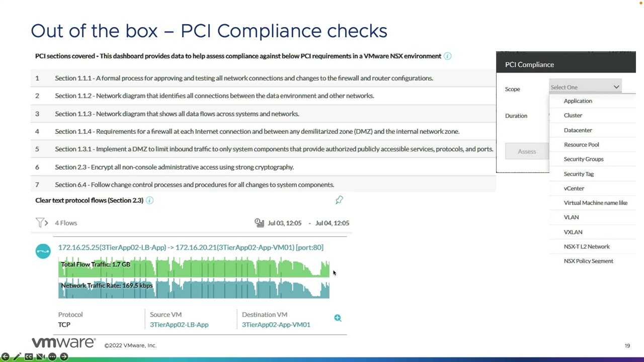Image resolution: width=644 pixels, height=362 pixels.
Task: Pin the Clear text protocol flows widget
Action: 339,200
